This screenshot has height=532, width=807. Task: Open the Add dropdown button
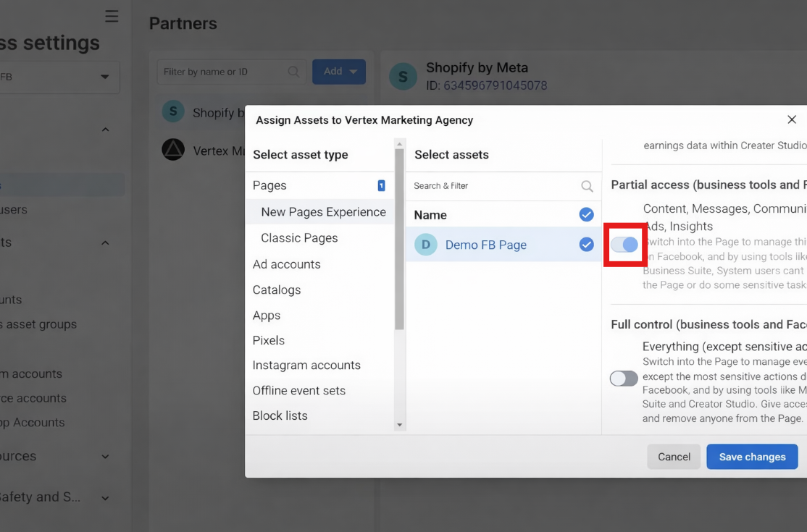(338, 72)
